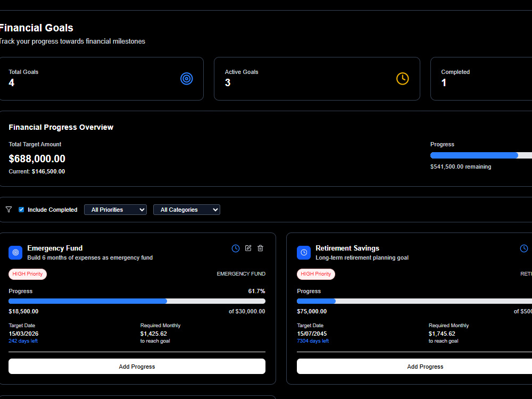The height and width of the screenshot is (399, 532).
Task: Click the Emergency Fund title
Action: (x=55, y=248)
